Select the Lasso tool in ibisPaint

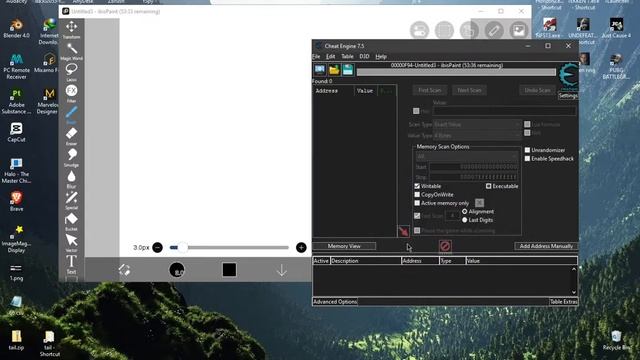(x=71, y=72)
